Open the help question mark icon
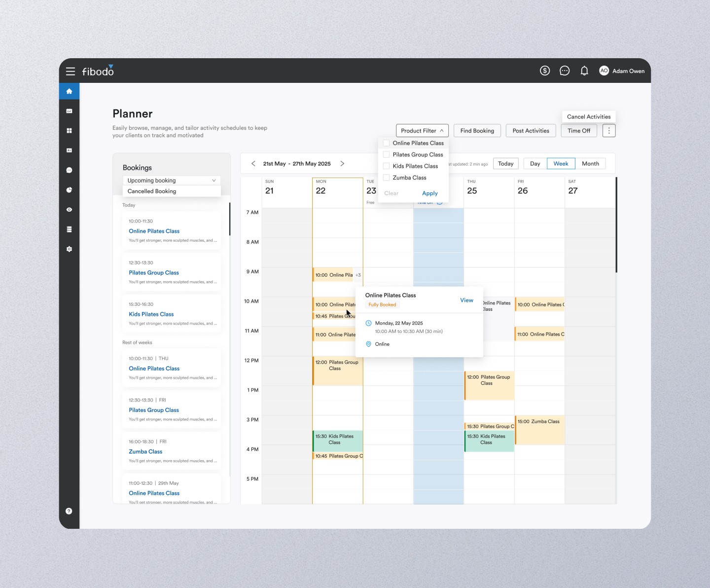Image resolution: width=710 pixels, height=588 pixels. (69, 511)
